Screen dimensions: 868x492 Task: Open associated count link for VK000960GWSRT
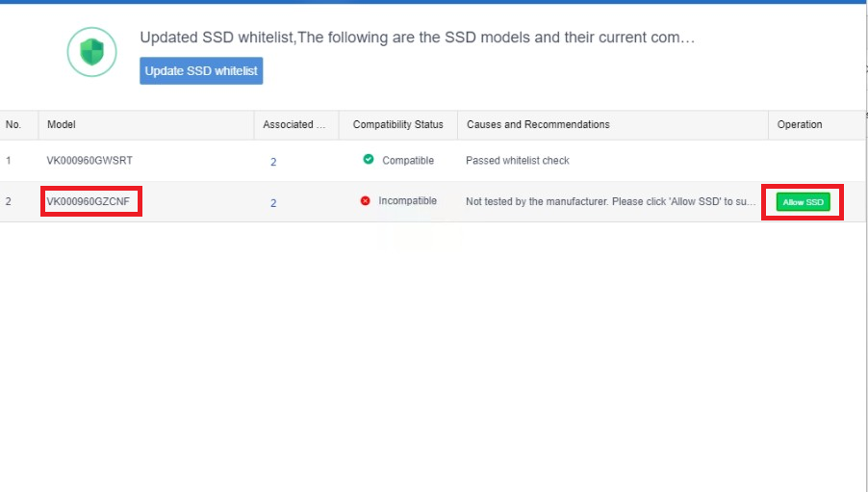point(273,162)
